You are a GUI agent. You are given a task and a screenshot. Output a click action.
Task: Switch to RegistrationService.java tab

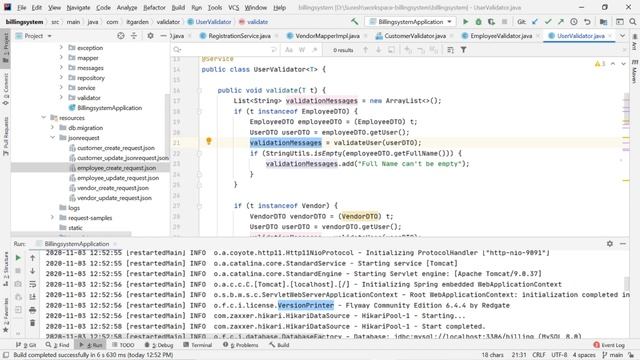[239, 36]
